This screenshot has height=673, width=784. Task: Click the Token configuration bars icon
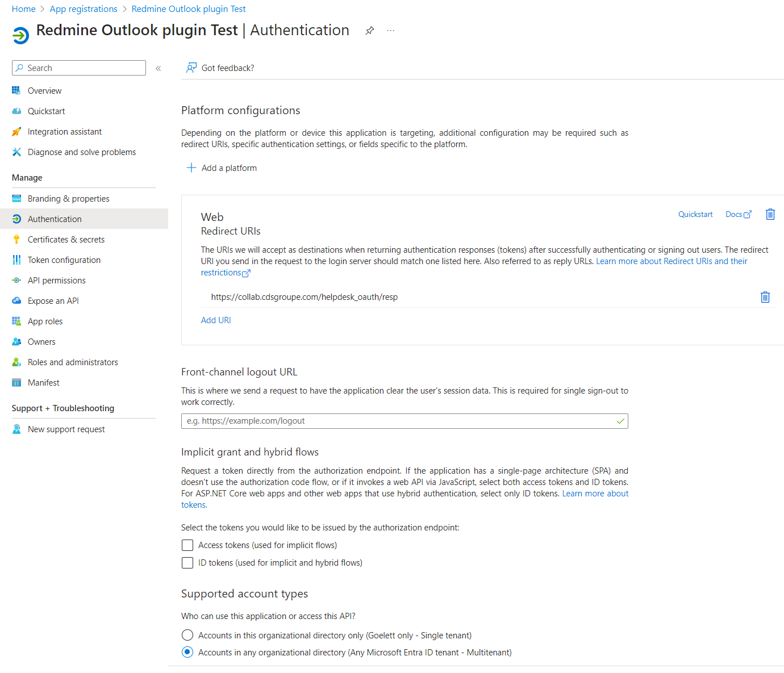16,260
